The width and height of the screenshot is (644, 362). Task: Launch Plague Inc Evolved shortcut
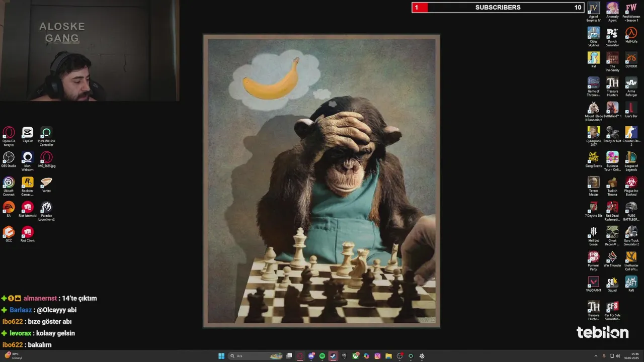631,186
